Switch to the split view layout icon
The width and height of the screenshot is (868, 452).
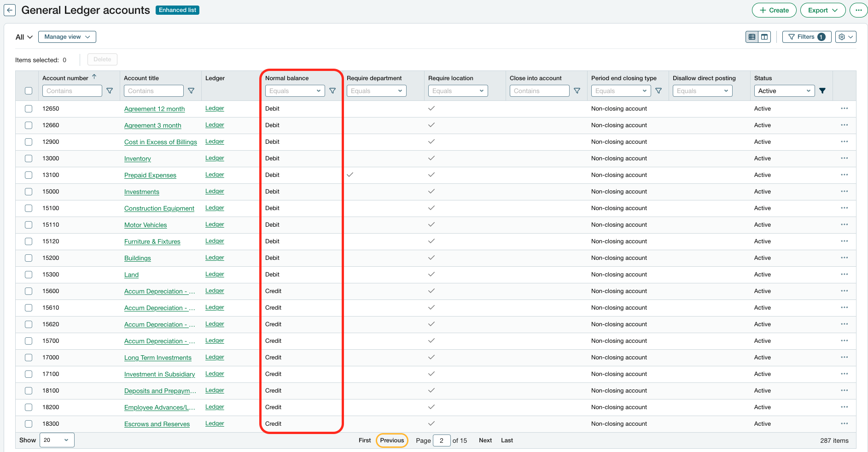764,37
